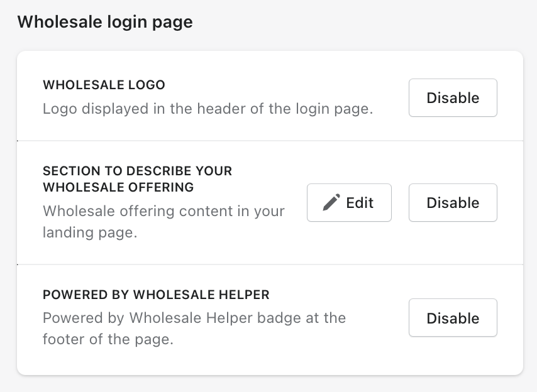Screen dimensions: 537x392
Task: Click divider above Powered by Wholesale Helper row
Action: (x=270, y=264)
